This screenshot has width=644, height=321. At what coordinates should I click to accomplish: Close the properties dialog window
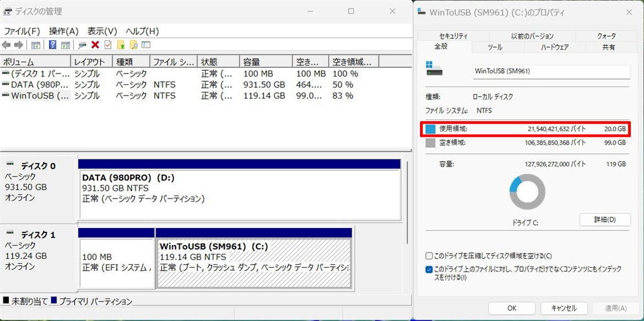[x=629, y=13]
